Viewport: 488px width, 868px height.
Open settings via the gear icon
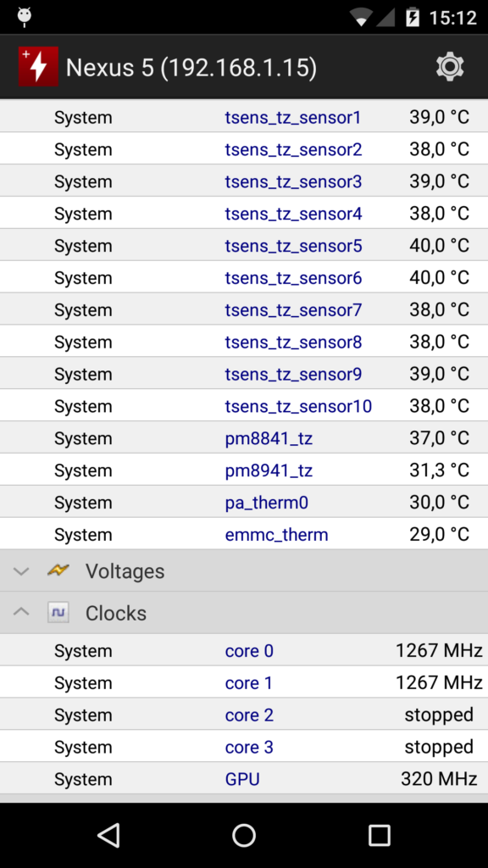(449, 67)
